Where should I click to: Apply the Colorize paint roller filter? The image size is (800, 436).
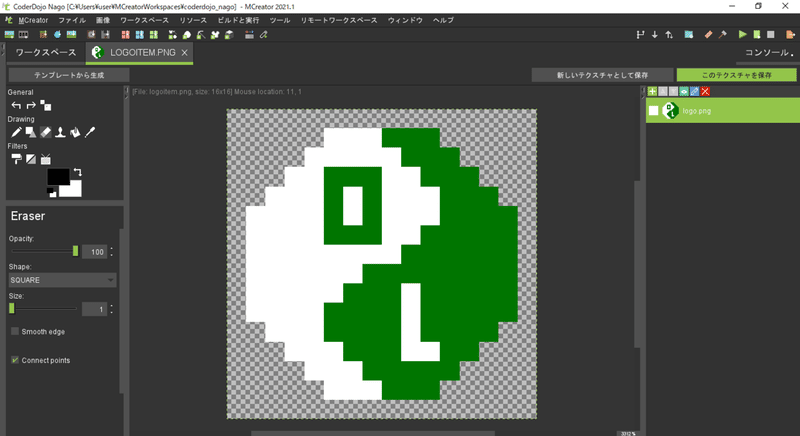[x=16, y=159]
